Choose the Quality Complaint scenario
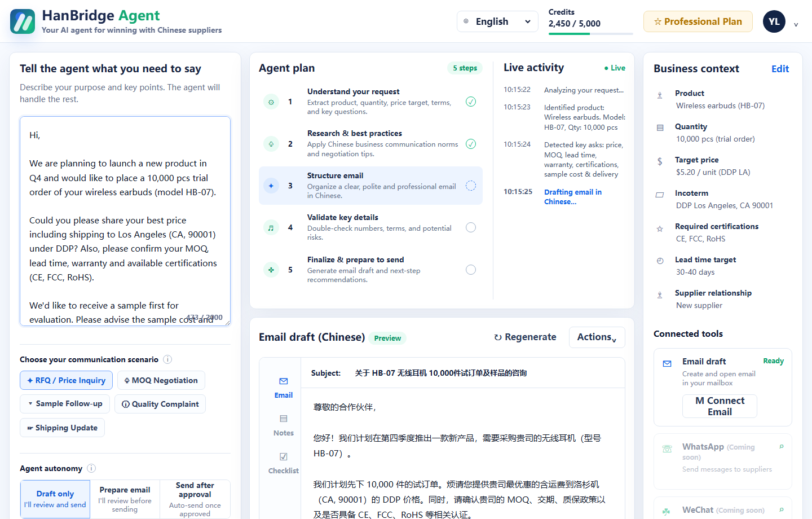Screen dimensions: 812x519 click(160, 404)
